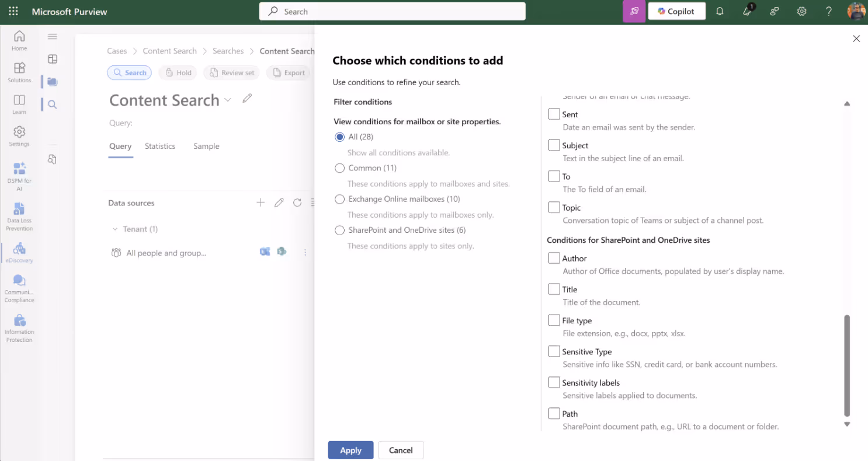Click the scrollbar up arrow in conditions list
This screenshot has height=461, width=868.
click(x=847, y=103)
